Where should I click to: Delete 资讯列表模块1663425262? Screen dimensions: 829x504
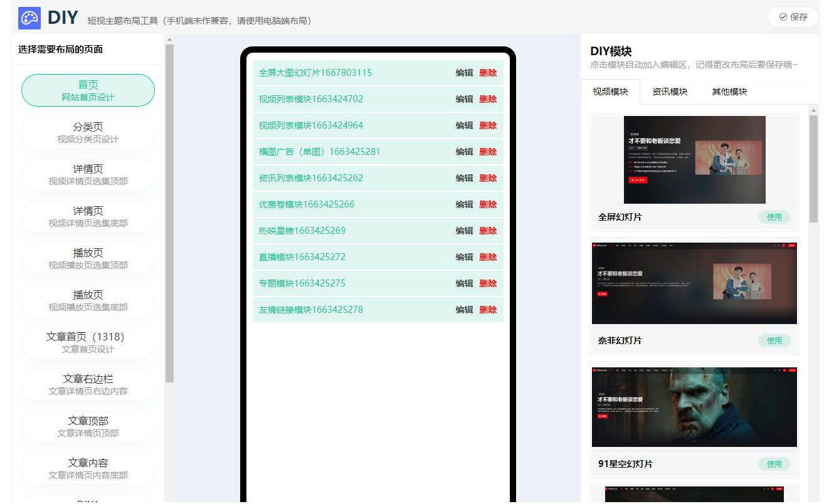coord(488,178)
